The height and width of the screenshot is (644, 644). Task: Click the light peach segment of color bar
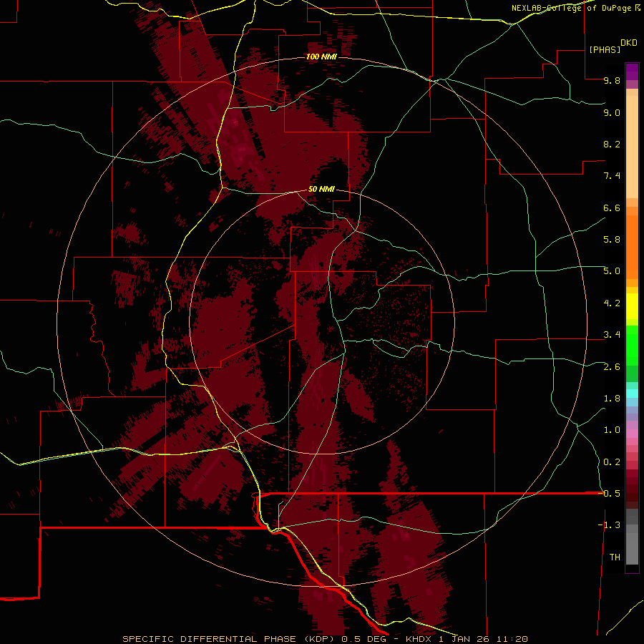[632, 147]
